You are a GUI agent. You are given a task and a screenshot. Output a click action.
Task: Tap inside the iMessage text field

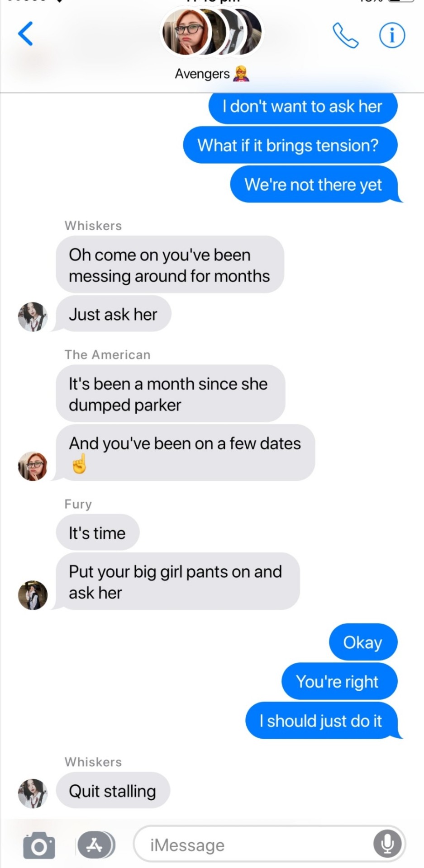(269, 844)
